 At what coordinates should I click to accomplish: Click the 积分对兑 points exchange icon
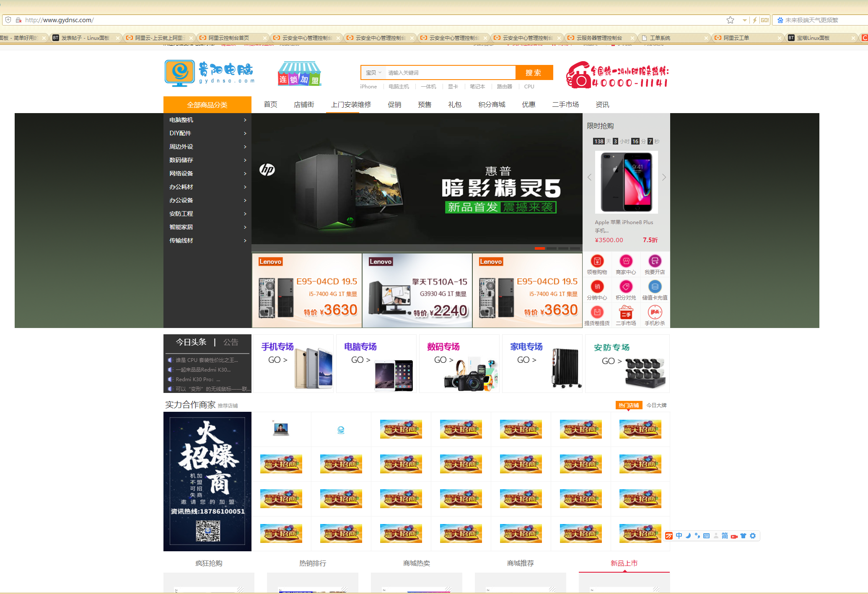pos(626,287)
